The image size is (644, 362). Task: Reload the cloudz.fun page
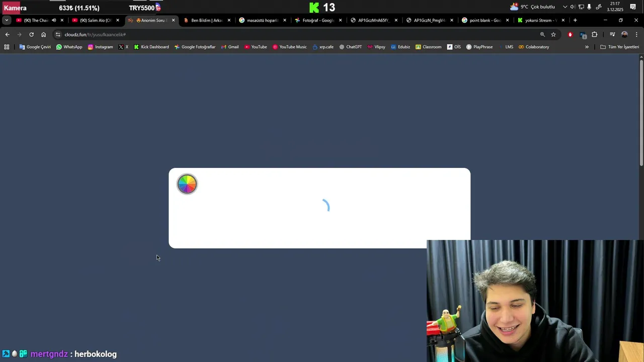(x=31, y=34)
